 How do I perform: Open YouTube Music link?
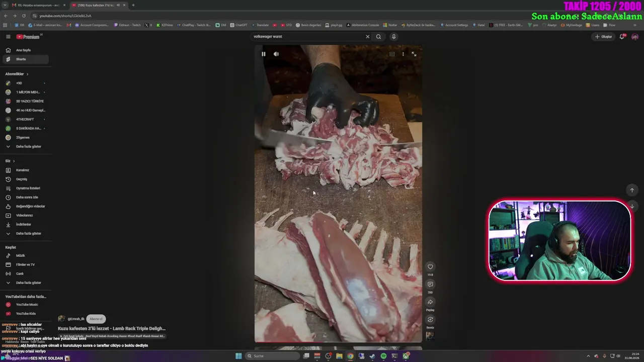point(25,305)
